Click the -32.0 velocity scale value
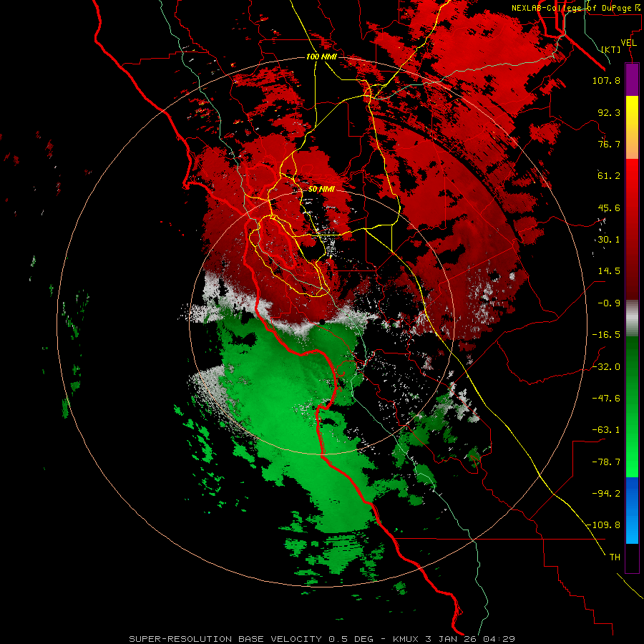Image resolution: width=644 pixels, height=644 pixels. tap(606, 367)
